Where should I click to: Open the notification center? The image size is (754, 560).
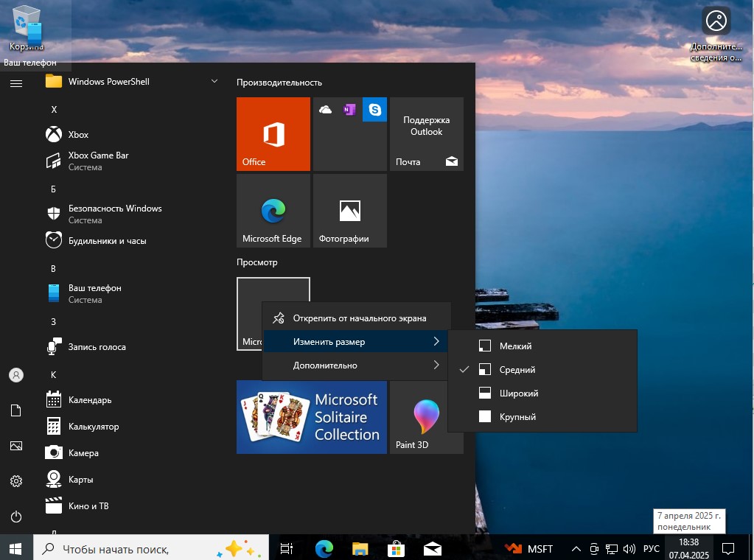(728, 548)
